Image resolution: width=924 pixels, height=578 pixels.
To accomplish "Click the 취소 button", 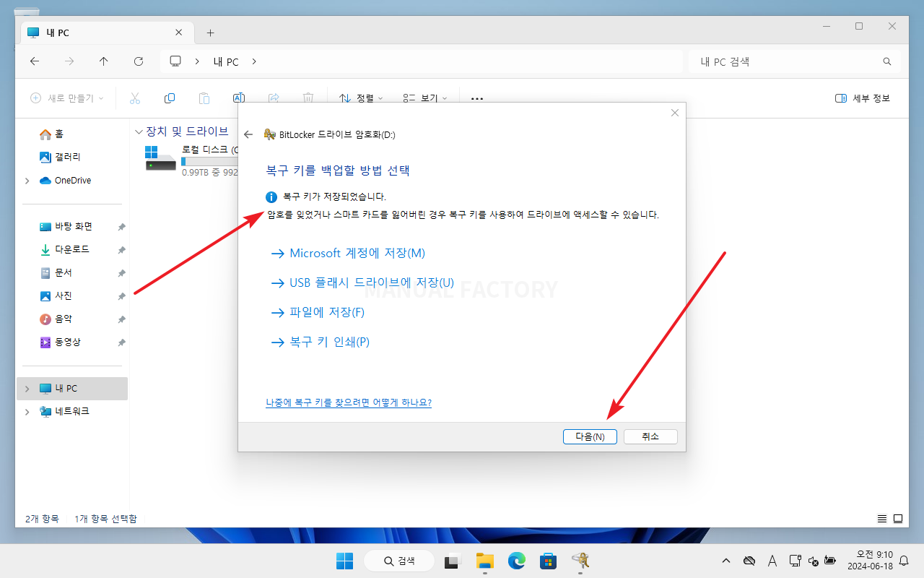I will [650, 436].
